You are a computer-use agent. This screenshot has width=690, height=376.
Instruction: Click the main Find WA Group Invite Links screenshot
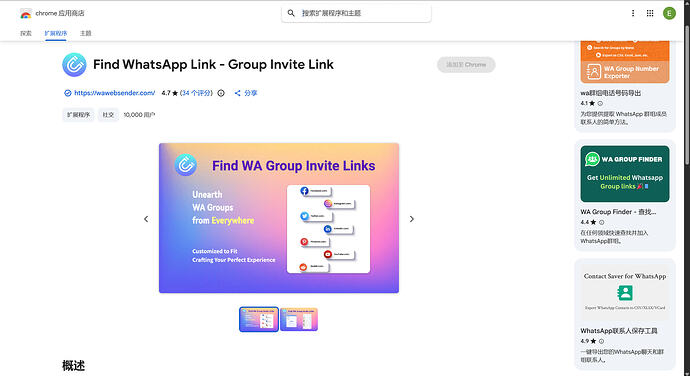pos(279,218)
